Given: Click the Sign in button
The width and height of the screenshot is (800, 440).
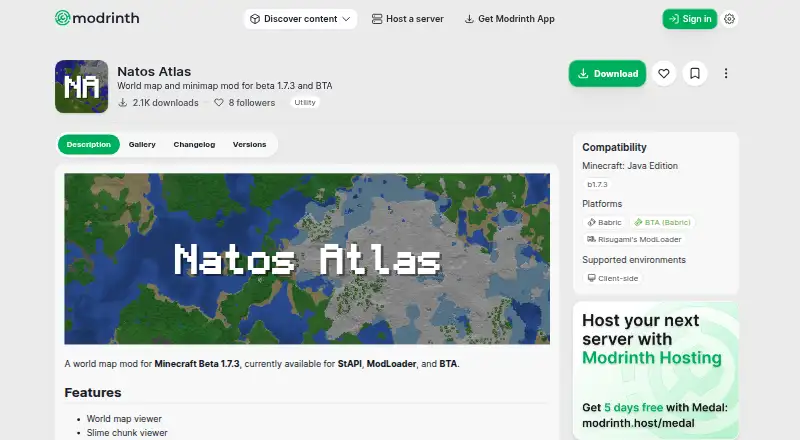Looking at the screenshot, I should [x=690, y=19].
